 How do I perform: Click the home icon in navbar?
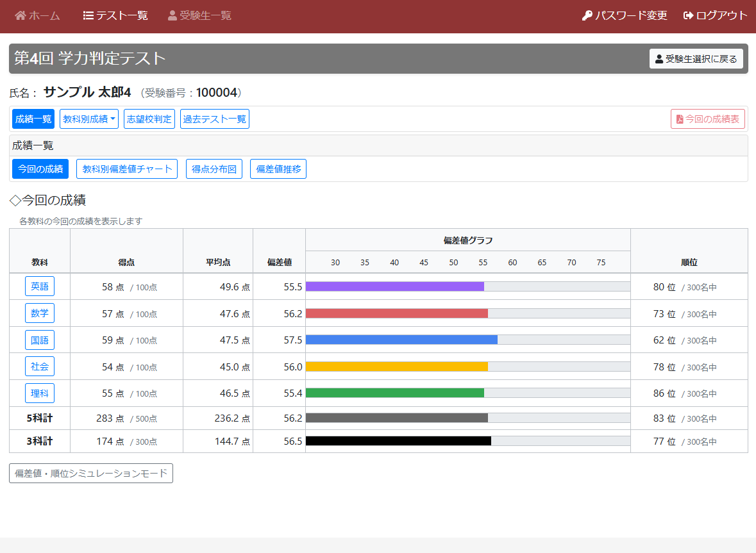(21, 15)
